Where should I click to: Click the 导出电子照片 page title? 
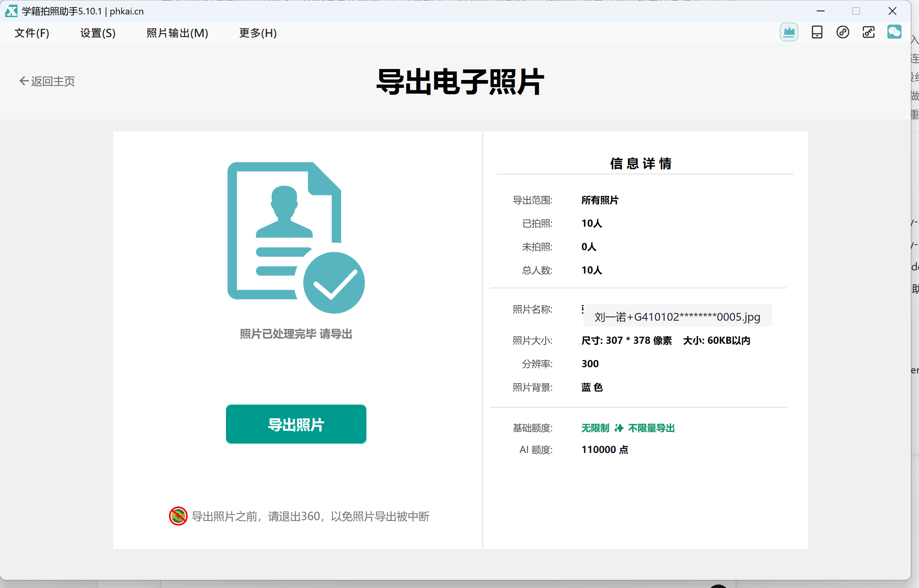point(460,82)
